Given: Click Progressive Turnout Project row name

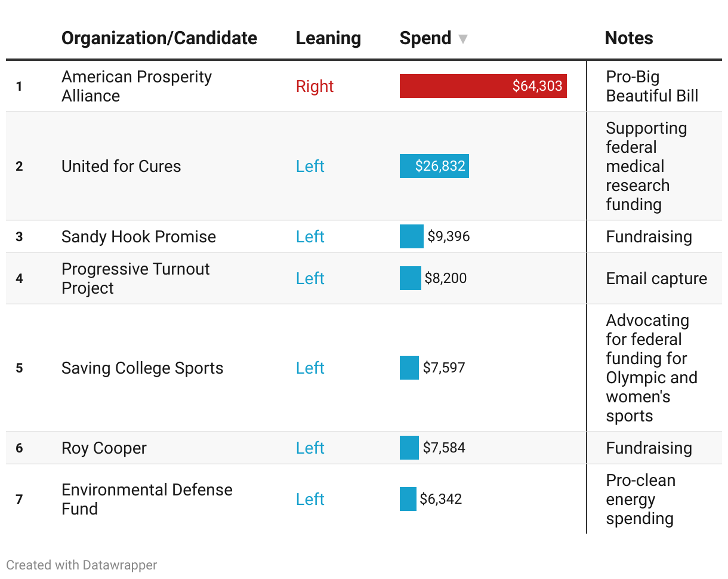Looking at the screenshot, I should point(135,278).
